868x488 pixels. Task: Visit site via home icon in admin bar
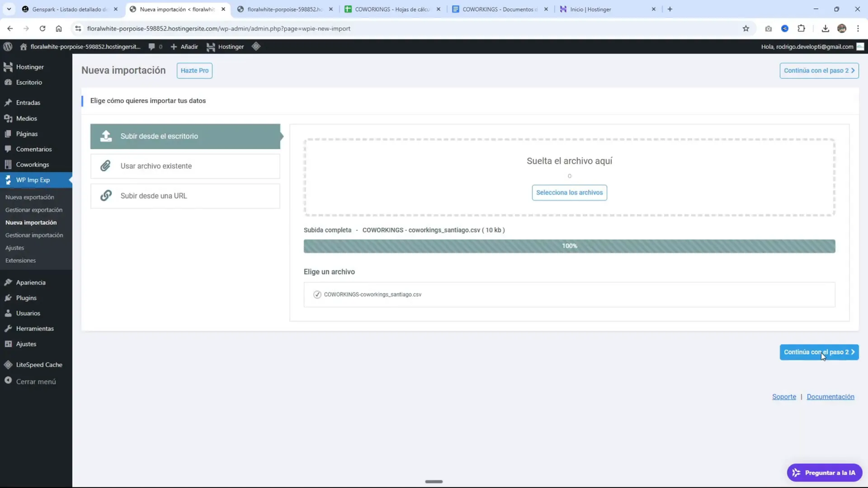click(23, 47)
